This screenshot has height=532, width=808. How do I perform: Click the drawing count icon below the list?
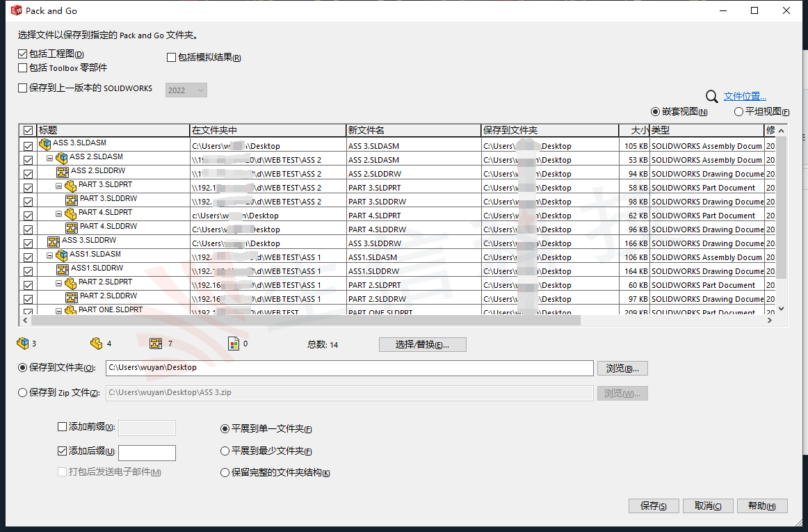coord(156,343)
